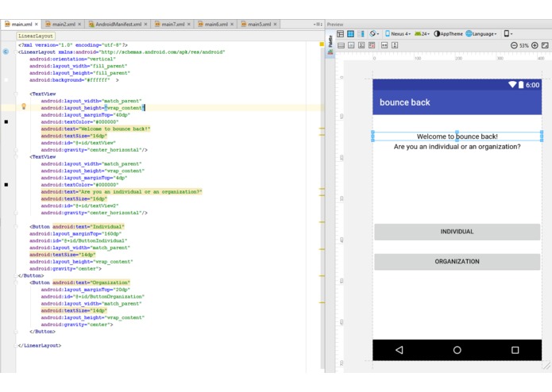
Task: Click the baseline align toolbar icon
Action: pos(351,45)
